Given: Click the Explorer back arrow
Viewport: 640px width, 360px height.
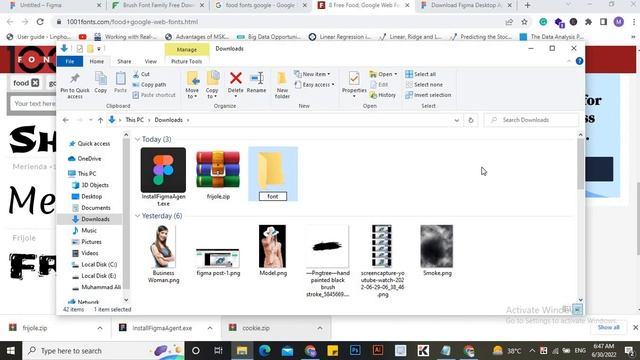Looking at the screenshot, I should [x=66, y=120].
